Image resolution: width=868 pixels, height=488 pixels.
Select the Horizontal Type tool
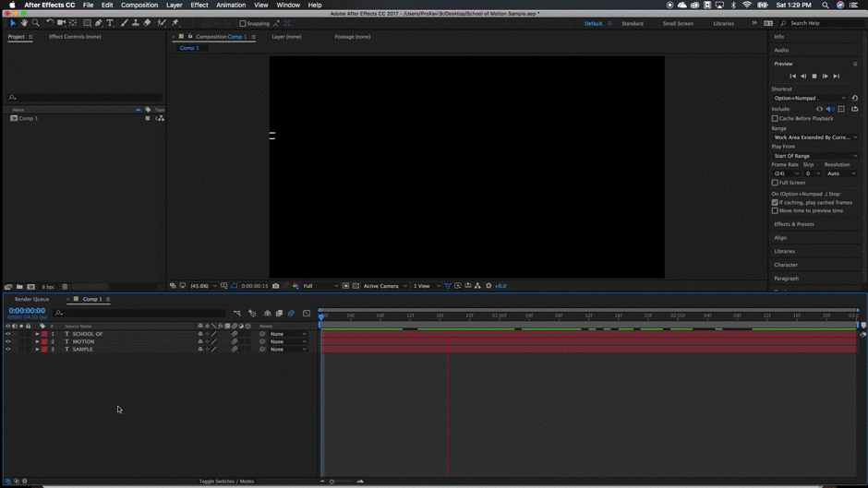[x=110, y=23]
